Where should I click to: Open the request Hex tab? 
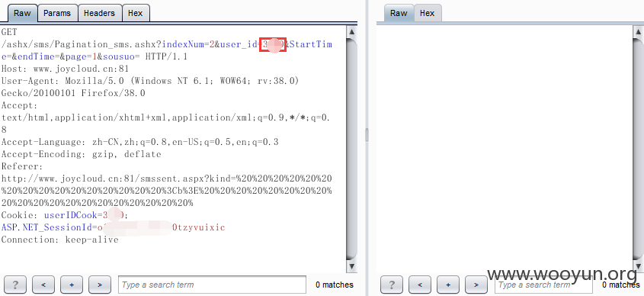pos(135,13)
